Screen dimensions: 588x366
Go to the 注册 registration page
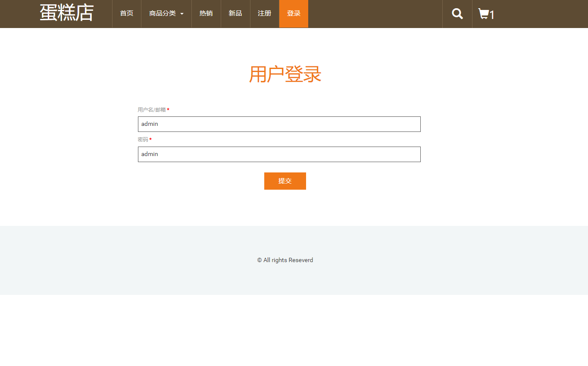pos(264,13)
